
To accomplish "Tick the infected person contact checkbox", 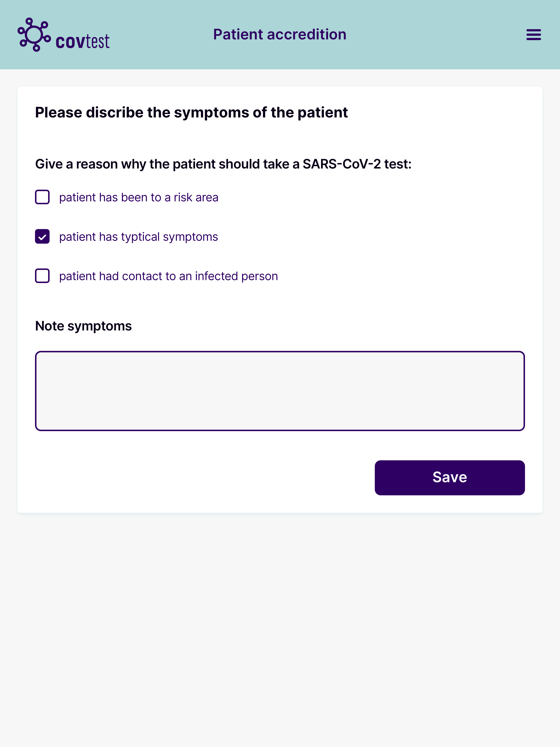I will tap(42, 276).
